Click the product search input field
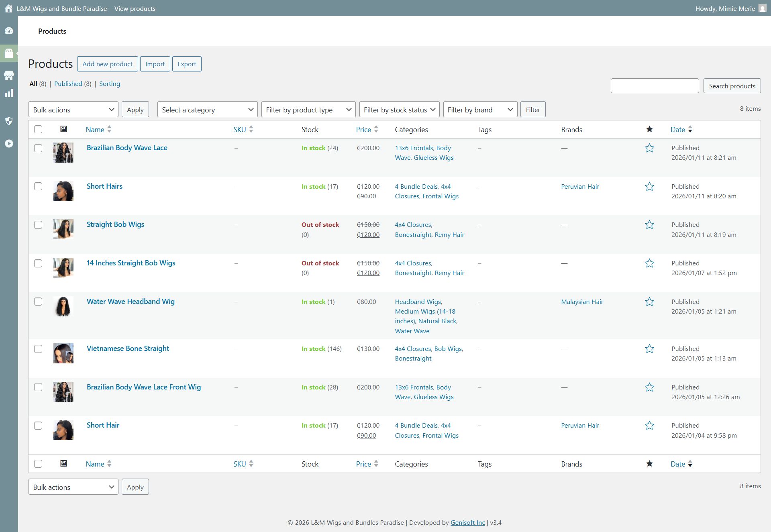The image size is (771, 532). tap(655, 86)
